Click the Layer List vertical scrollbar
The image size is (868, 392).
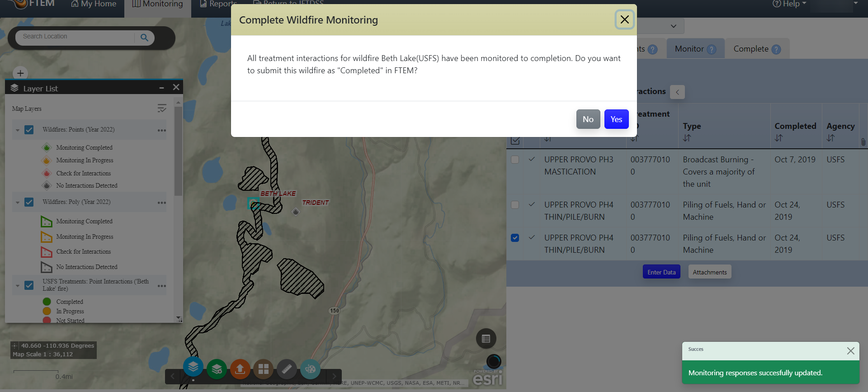point(179,151)
